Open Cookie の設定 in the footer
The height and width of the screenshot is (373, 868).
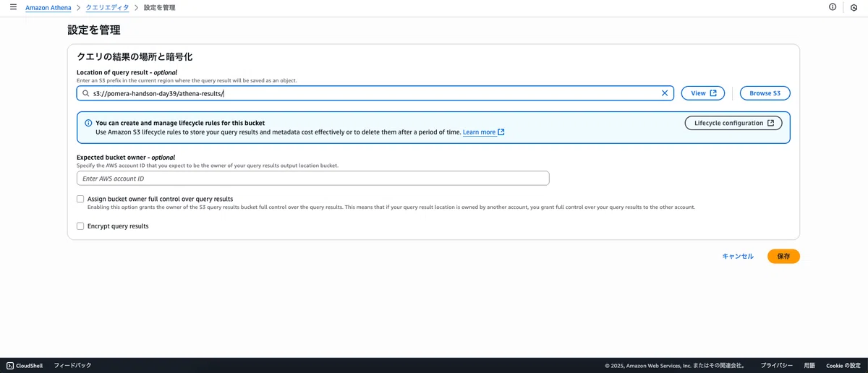(843, 366)
